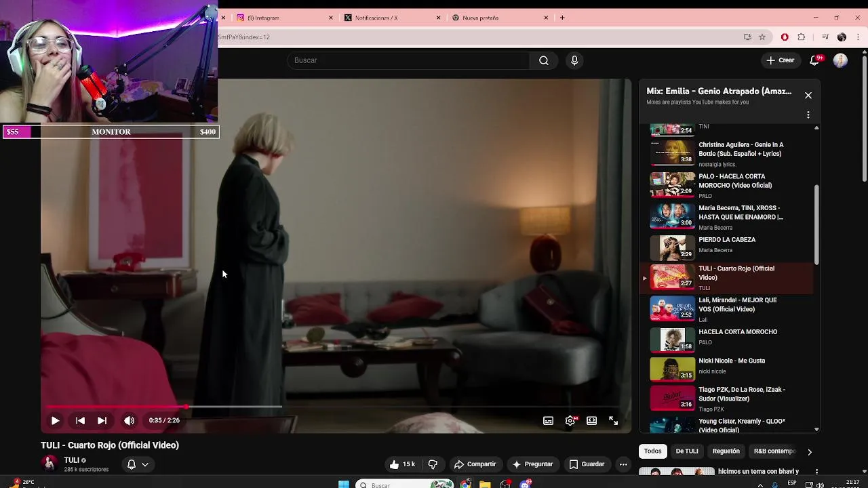Go to previous video in the mix
The height and width of the screenshot is (488, 868).
point(80,421)
